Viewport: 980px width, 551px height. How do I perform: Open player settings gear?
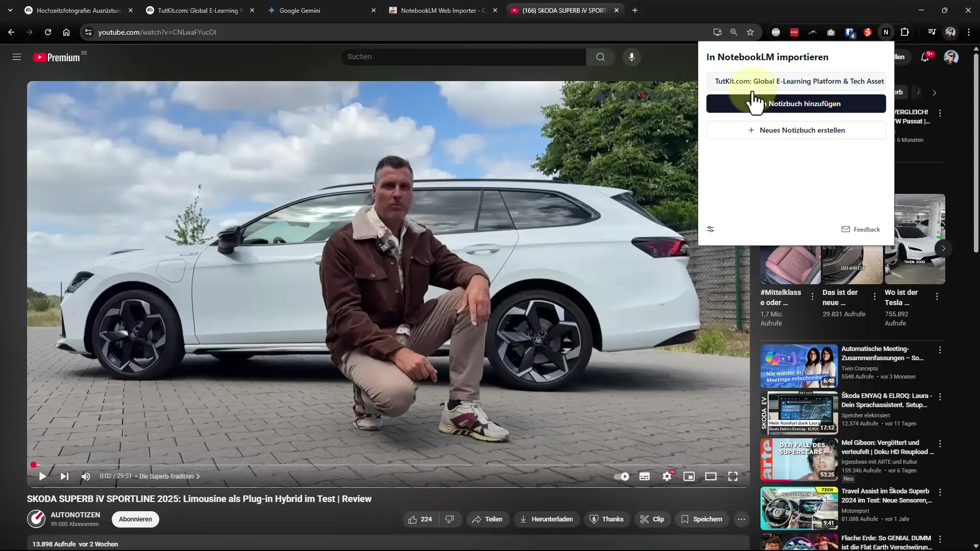click(667, 477)
